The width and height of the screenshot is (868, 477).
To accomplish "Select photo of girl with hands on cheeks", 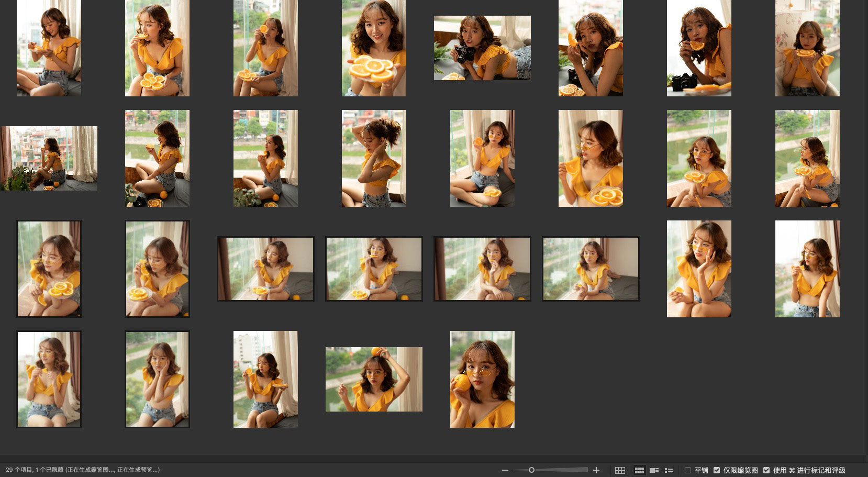I will click(157, 379).
